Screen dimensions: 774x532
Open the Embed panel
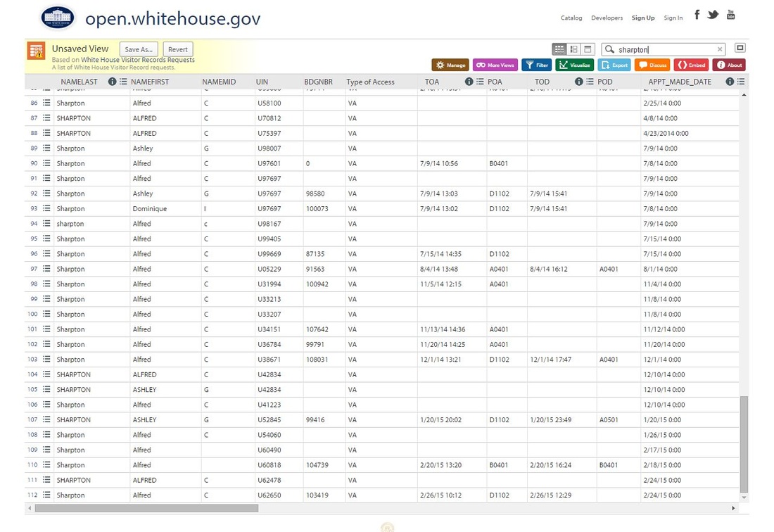[692, 65]
